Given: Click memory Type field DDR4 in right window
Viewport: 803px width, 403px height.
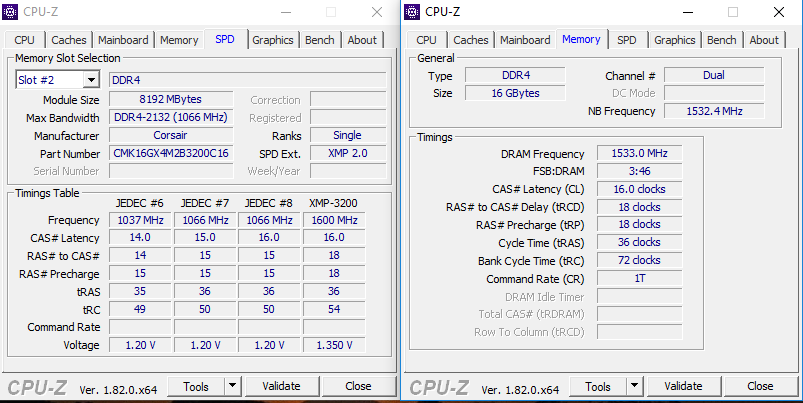Looking at the screenshot, I should coord(515,75).
